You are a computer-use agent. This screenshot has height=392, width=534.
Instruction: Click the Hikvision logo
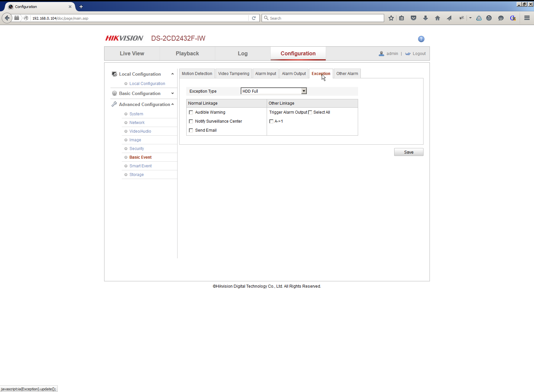(x=124, y=38)
